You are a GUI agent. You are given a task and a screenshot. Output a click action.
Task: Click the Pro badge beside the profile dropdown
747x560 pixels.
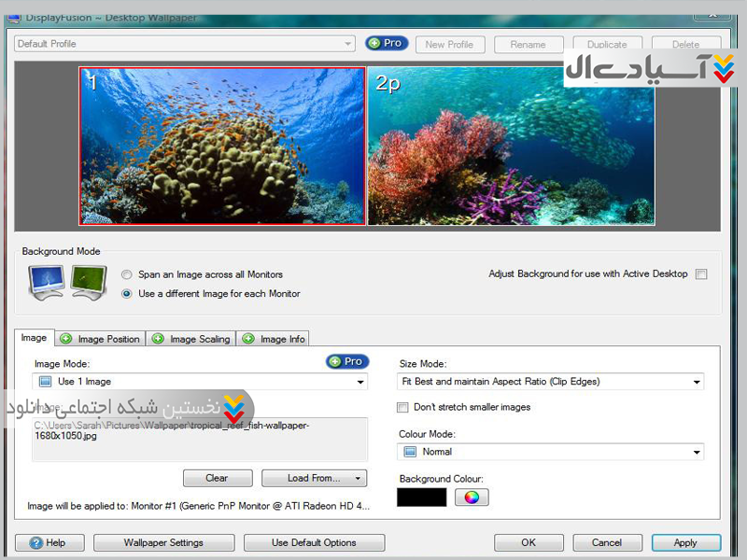click(x=387, y=43)
